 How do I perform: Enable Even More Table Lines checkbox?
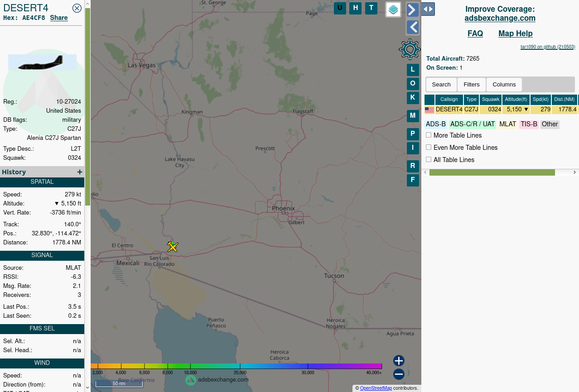pos(429,147)
